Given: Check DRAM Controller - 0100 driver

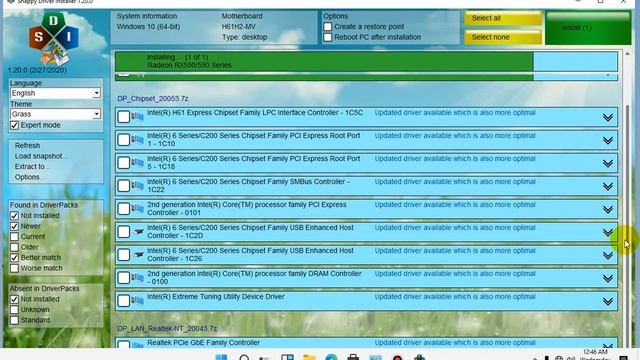Looking at the screenshot, I should coord(123,278).
